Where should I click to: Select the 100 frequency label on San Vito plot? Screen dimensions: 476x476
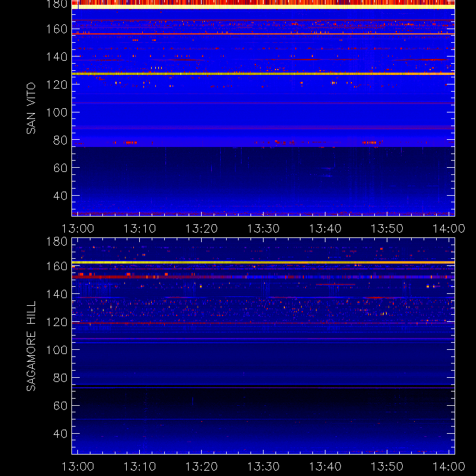[57, 112]
